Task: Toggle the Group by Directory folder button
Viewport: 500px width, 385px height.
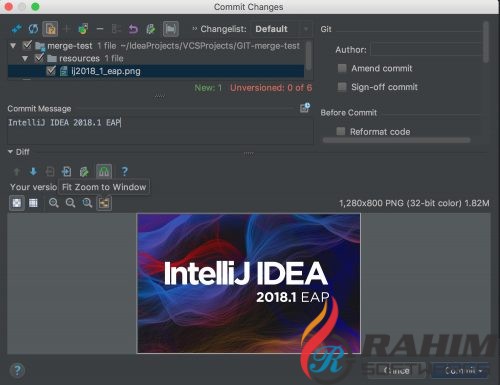Action: pyautogui.click(x=171, y=29)
